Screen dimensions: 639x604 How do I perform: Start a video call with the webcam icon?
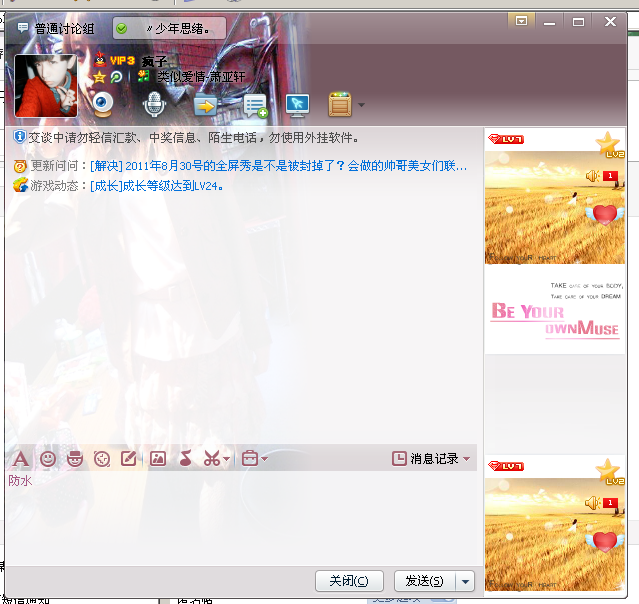click(103, 104)
